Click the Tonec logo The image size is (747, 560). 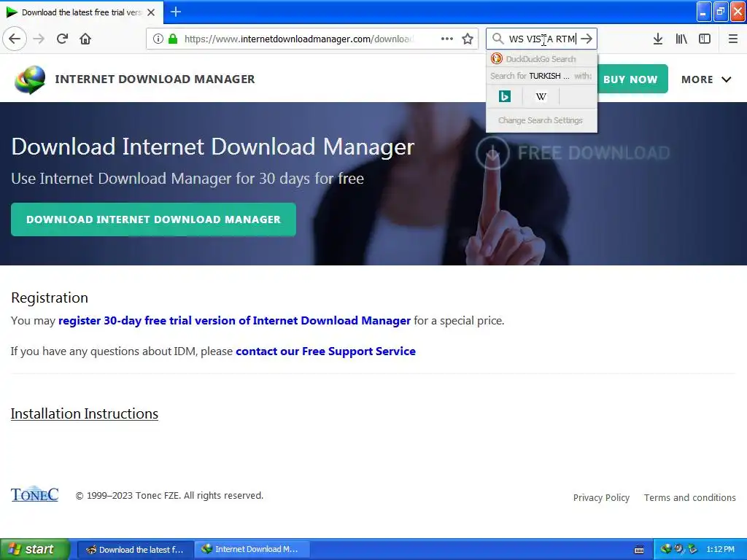(x=35, y=495)
